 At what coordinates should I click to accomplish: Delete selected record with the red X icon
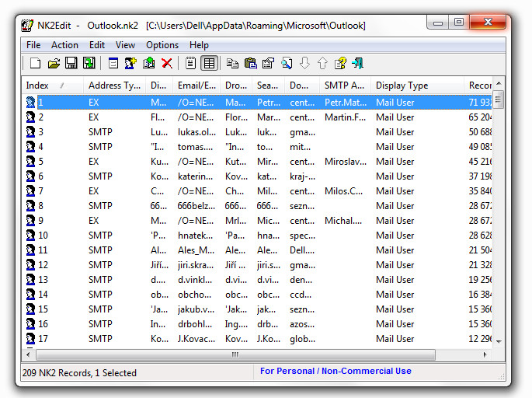[166, 63]
